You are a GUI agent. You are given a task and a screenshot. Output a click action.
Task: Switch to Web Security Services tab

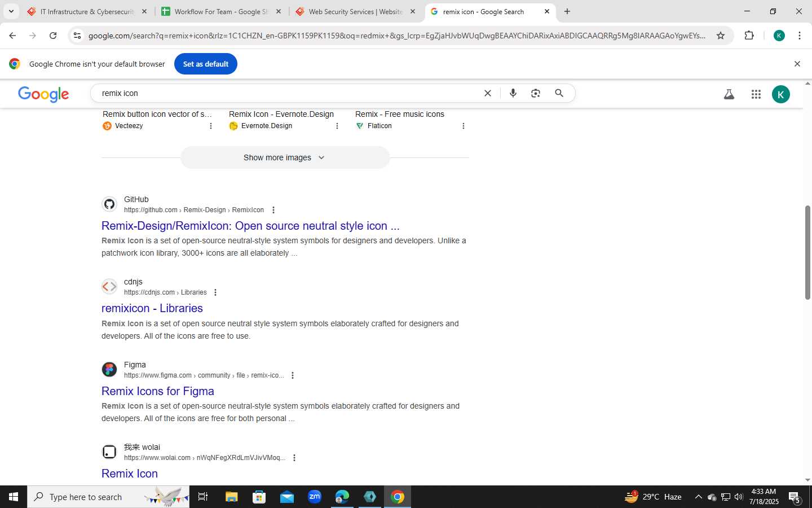[355, 11]
